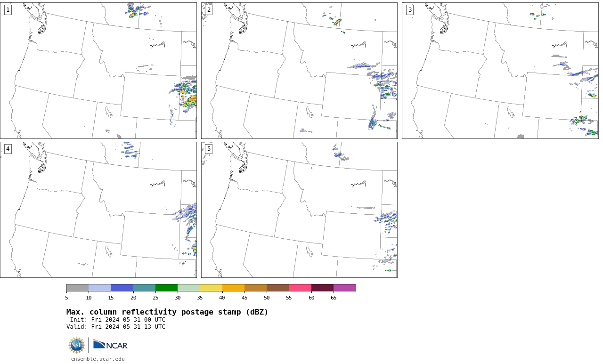Screen dimensions: 603x364
Task: Click the dark green 25-30 dBZ swatch
Action: [166, 288]
